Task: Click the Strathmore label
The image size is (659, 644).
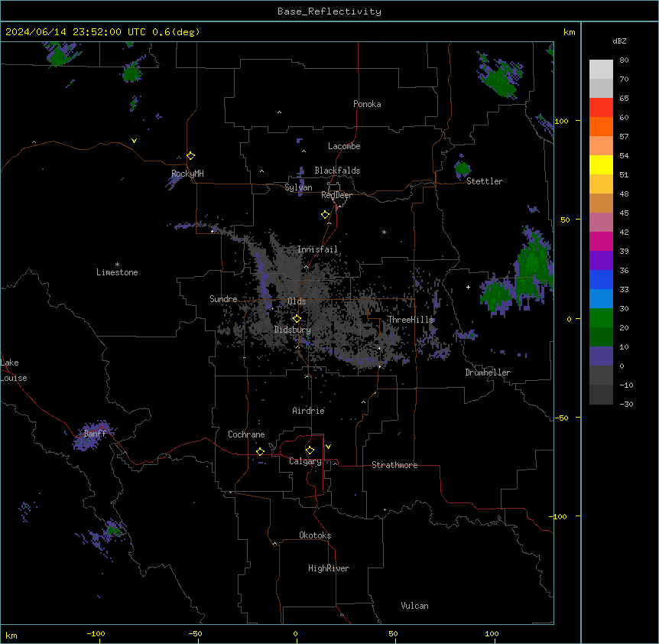Action: tap(394, 465)
